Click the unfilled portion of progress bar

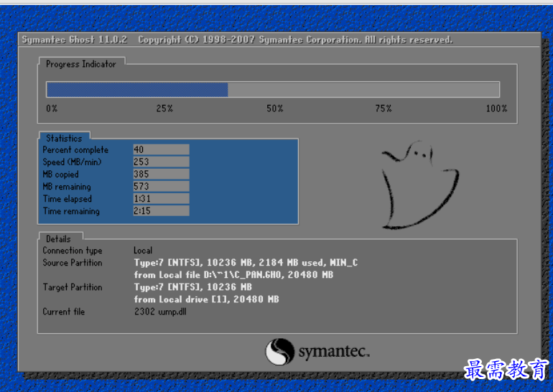[x=363, y=90]
